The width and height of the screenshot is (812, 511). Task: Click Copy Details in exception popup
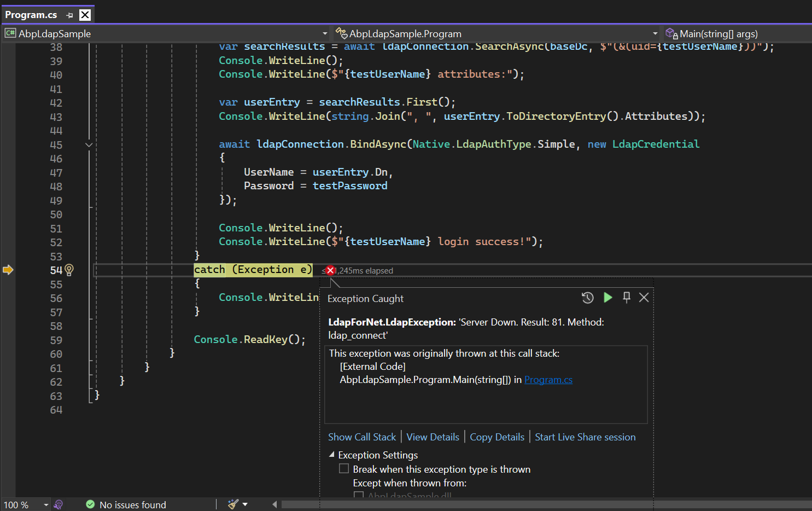pyautogui.click(x=496, y=437)
